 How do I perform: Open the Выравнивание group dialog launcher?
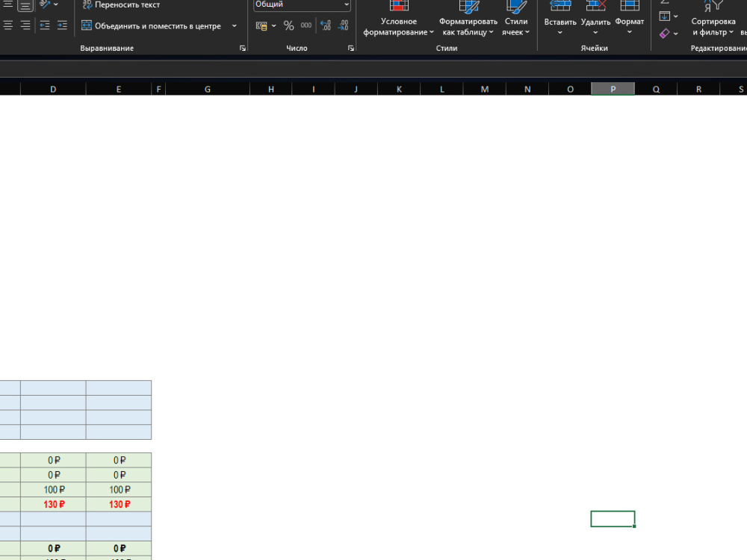tap(243, 48)
